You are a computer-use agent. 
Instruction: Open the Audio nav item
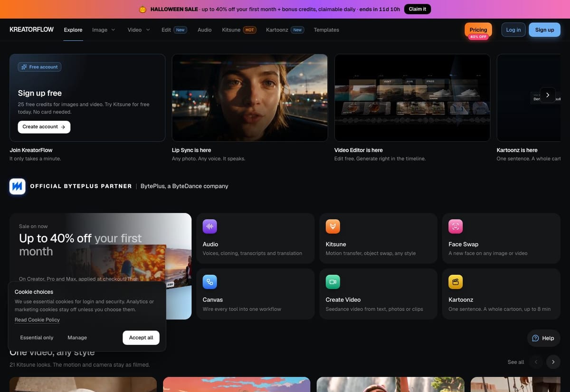click(204, 30)
